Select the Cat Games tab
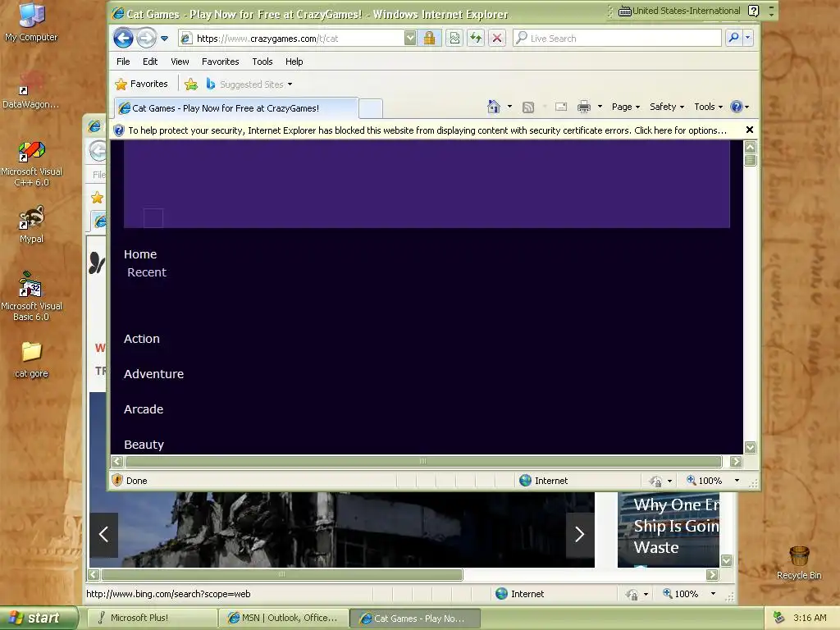Screen dimensions: 840x630 click(x=235, y=108)
